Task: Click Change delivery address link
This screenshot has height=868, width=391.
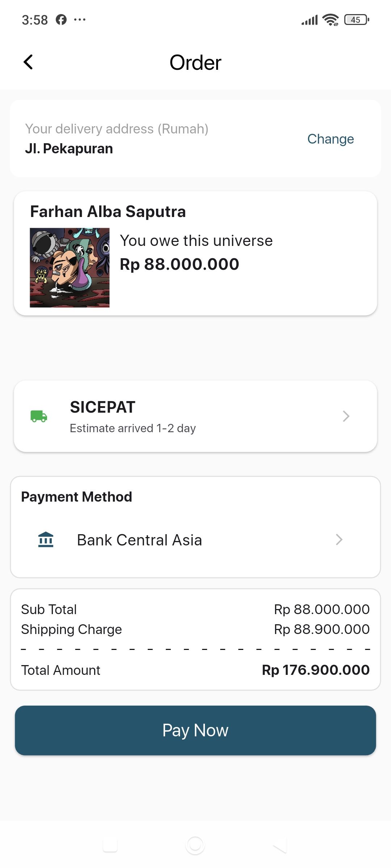Action: pyautogui.click(x=330, y=139)
